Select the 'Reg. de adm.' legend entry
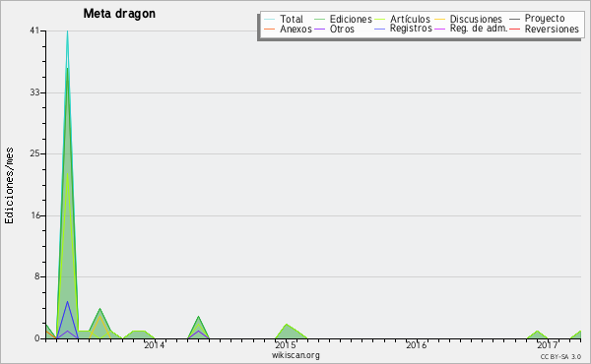Viewport: 591px width, 364px height. click(x=479, y=29)
